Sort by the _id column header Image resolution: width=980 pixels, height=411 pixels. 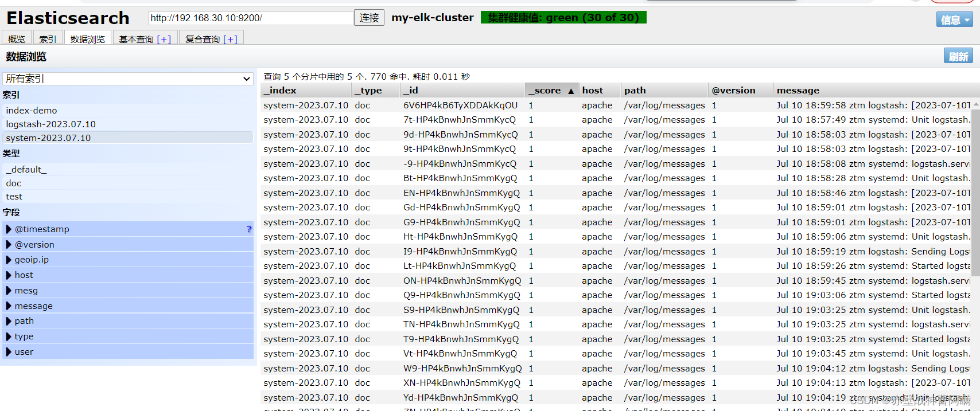click(462, 90)
